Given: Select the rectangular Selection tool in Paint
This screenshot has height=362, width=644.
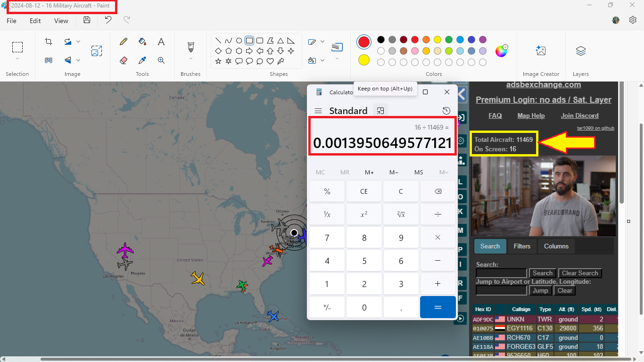Looking at the screenshot, I should [x=17, y=47].
